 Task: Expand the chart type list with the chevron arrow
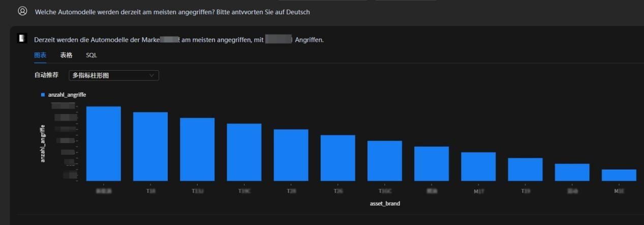(x=151, y=75)
